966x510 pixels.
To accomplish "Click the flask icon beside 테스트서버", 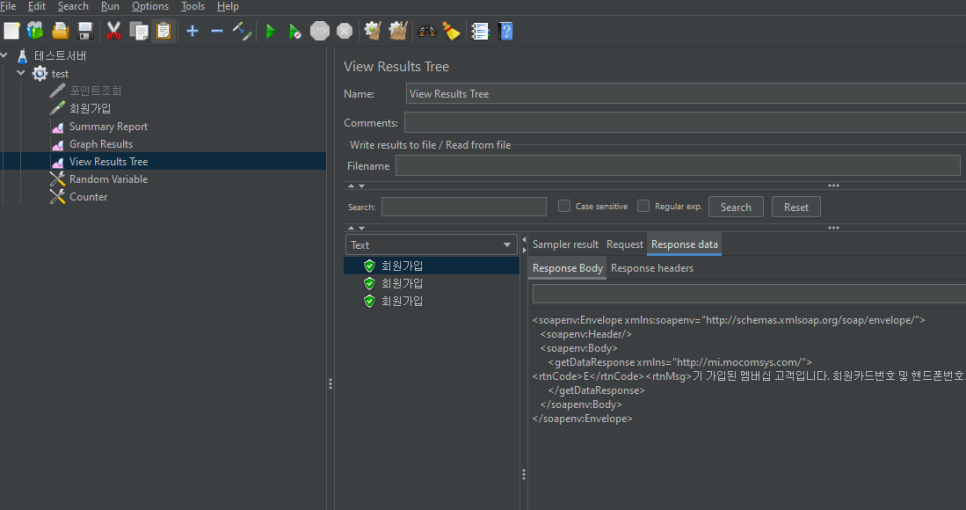I will (23, 56).
